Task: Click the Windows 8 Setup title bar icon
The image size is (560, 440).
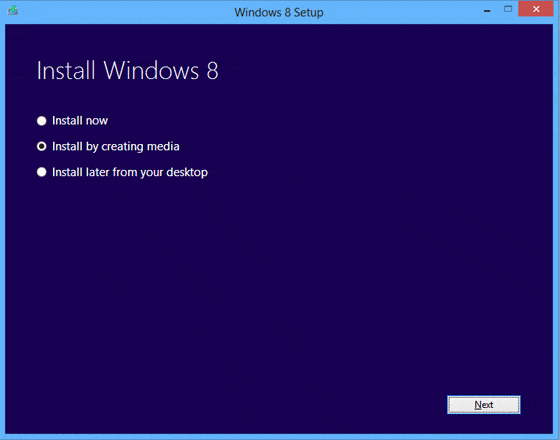Action: (x=12, y=10)
